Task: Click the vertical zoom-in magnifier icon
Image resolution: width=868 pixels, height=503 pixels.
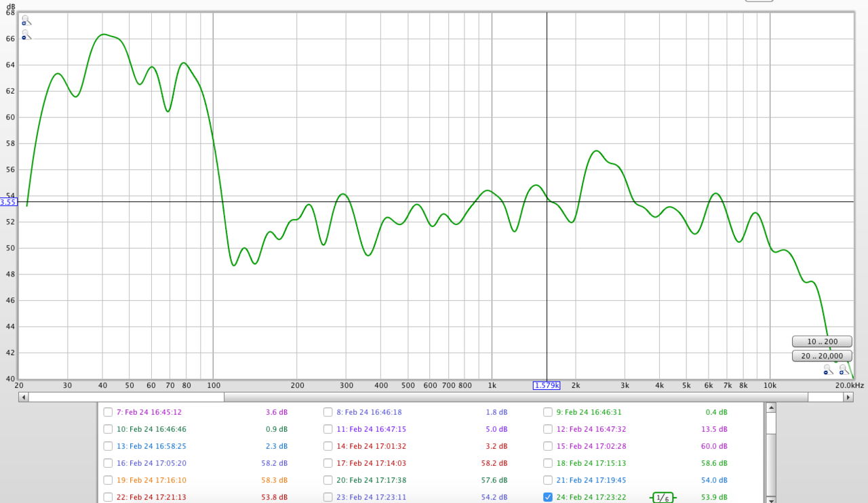Action: tap(26, 20)
